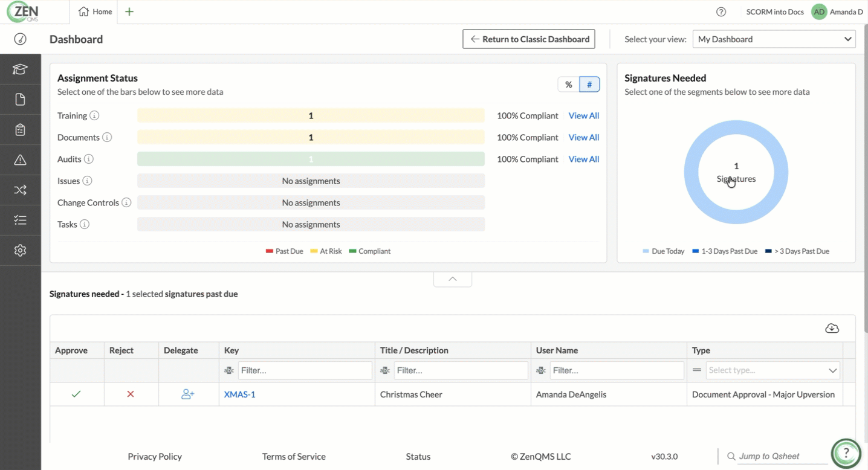
Task: Open the Status footer link
Action: [x=418, y=457]
